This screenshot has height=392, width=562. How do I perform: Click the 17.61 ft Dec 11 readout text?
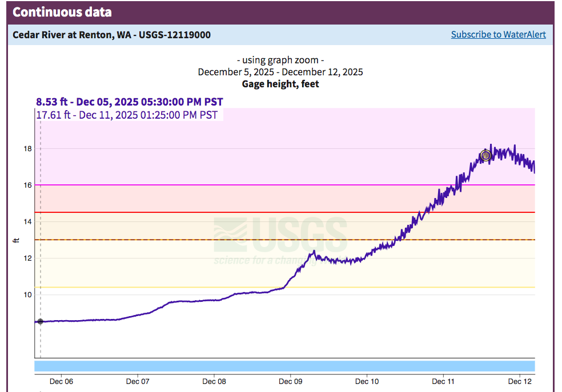click(127, 115)
